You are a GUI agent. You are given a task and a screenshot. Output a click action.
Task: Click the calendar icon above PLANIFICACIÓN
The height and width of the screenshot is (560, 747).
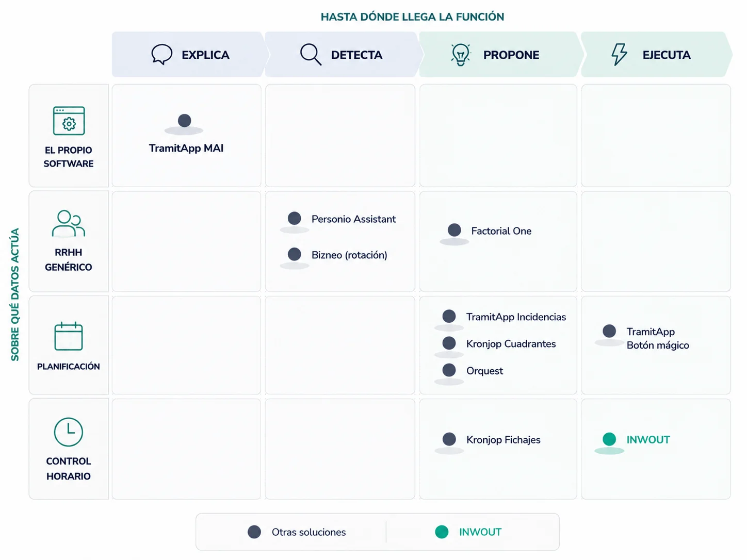69,336
